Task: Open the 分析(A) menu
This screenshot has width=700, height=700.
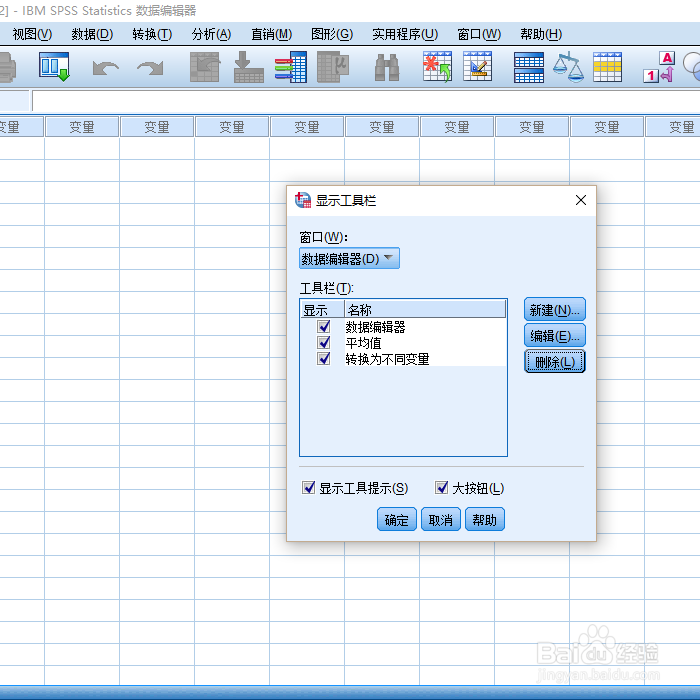Action: click(x=211, y=34)
